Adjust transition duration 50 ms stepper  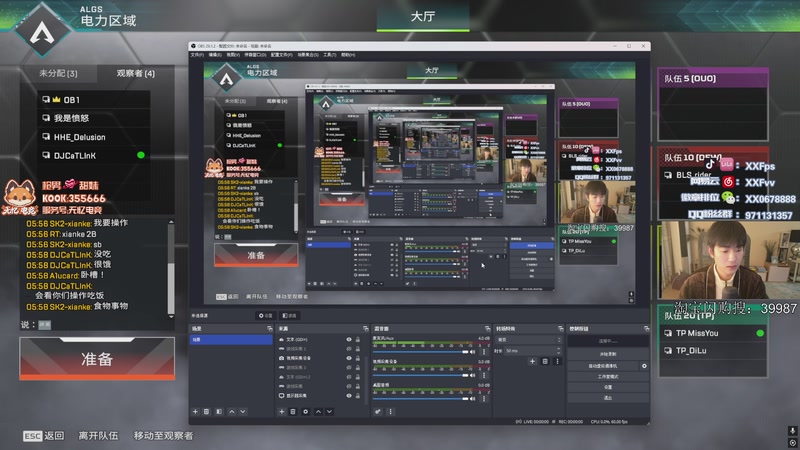pyautogui.click(x=558, y=351)
